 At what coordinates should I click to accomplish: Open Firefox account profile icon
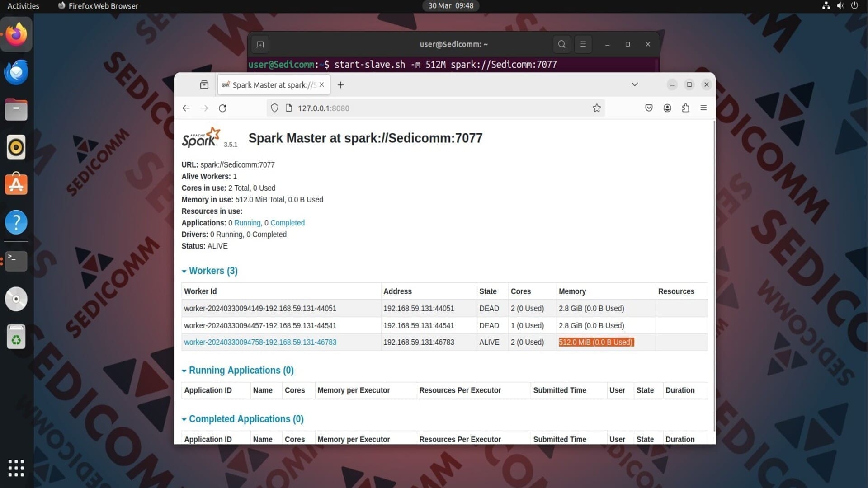pos(667,108)
